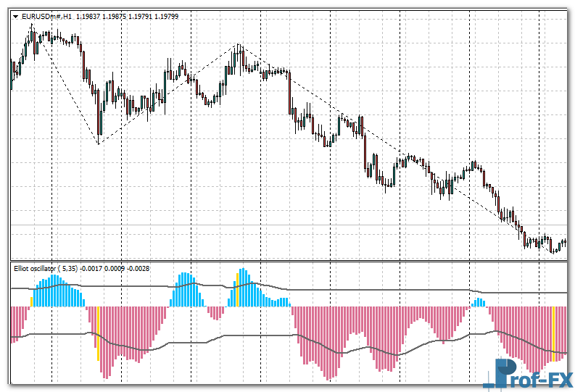Select the zigzag's highest peak at top-left
This screenshot has width=575, height=392.
pos(32,26)
